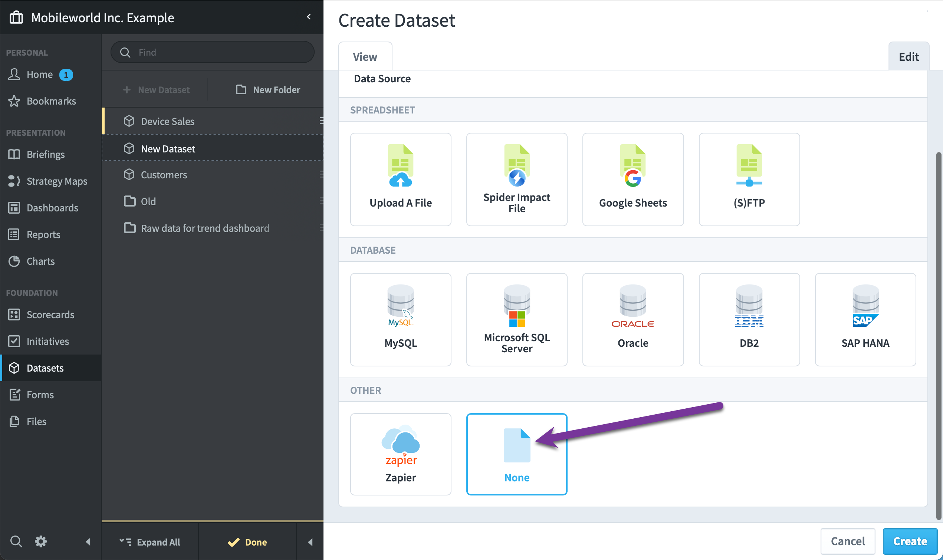This screenshot has width=943, height=560.
Task: Open Home in the sidebar
Action: 40,75
